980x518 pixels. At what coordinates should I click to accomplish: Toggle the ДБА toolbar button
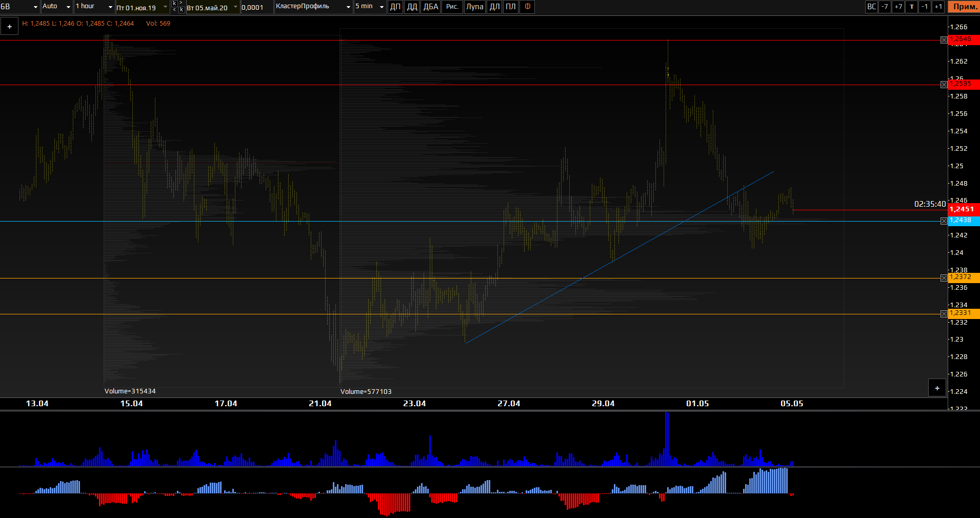click(431, 7)
